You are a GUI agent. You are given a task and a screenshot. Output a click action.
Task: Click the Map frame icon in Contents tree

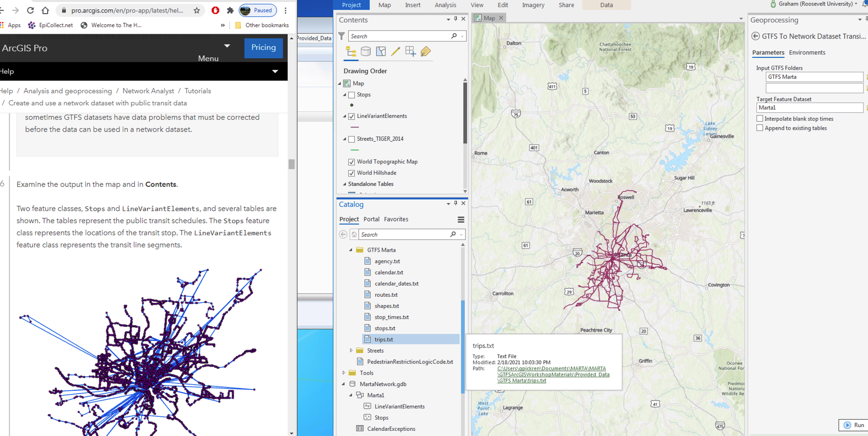[x=347, y=83]
